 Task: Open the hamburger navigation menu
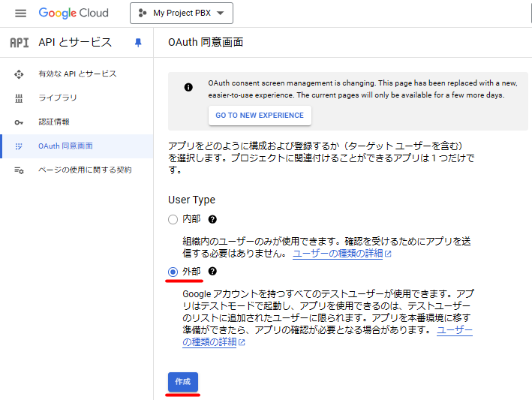click(20, 14)
